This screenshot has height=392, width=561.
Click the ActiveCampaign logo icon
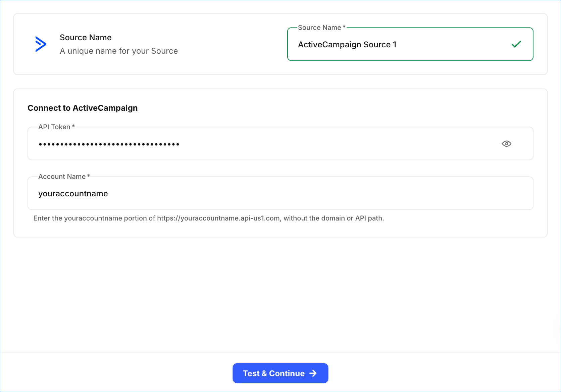tap(41, 44)
